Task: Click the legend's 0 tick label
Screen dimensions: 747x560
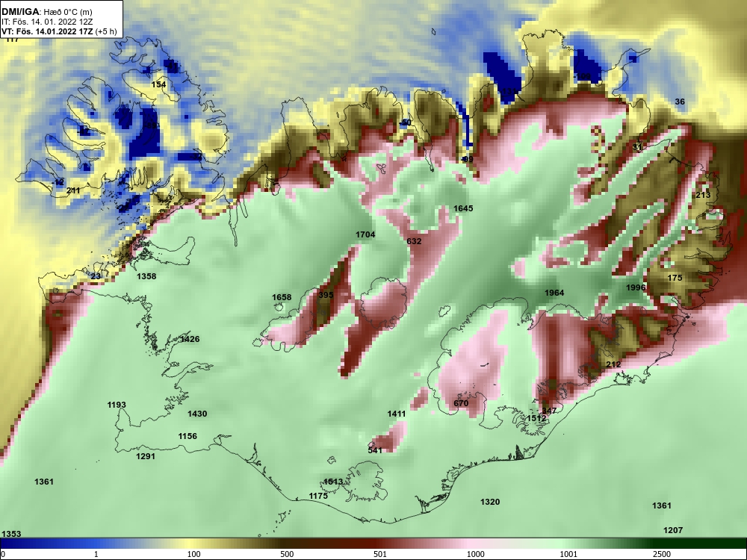Action: 4,554
